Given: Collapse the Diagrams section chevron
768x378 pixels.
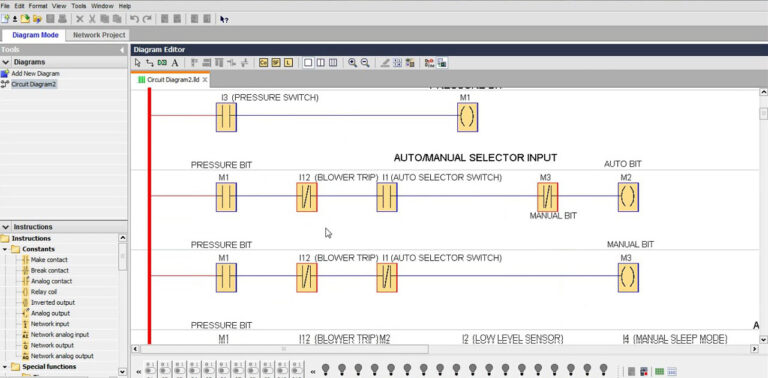Looking at the screenshot, I should click(6, 62).
